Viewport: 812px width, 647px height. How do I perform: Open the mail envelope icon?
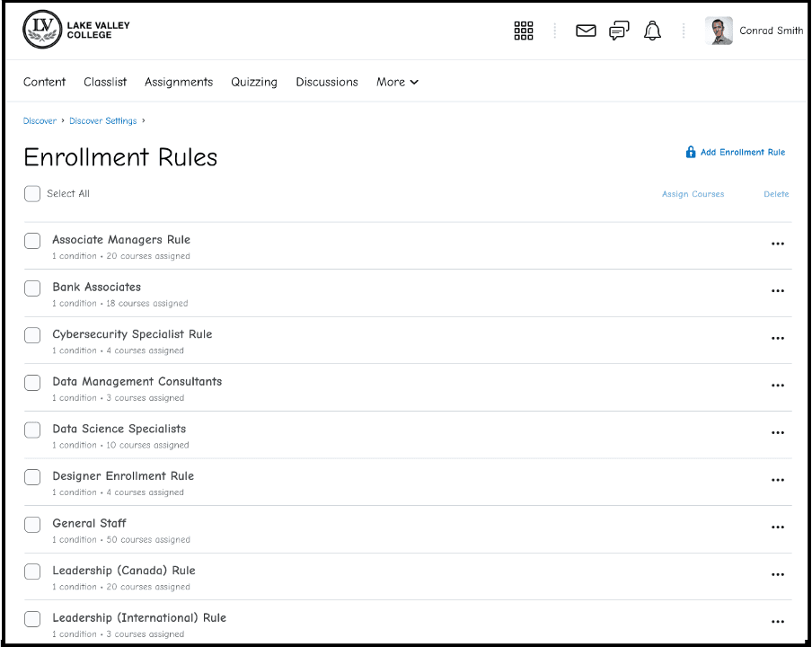(586, 31)
